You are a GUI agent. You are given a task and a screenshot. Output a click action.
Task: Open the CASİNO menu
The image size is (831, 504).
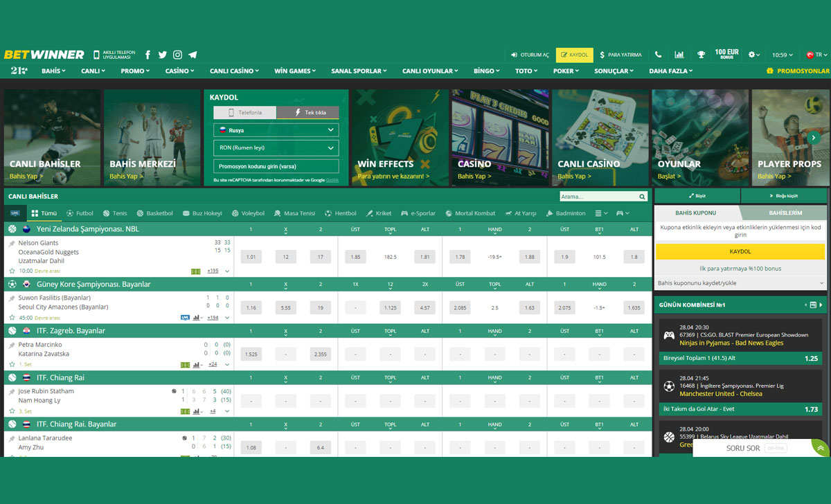click(180, 71)
